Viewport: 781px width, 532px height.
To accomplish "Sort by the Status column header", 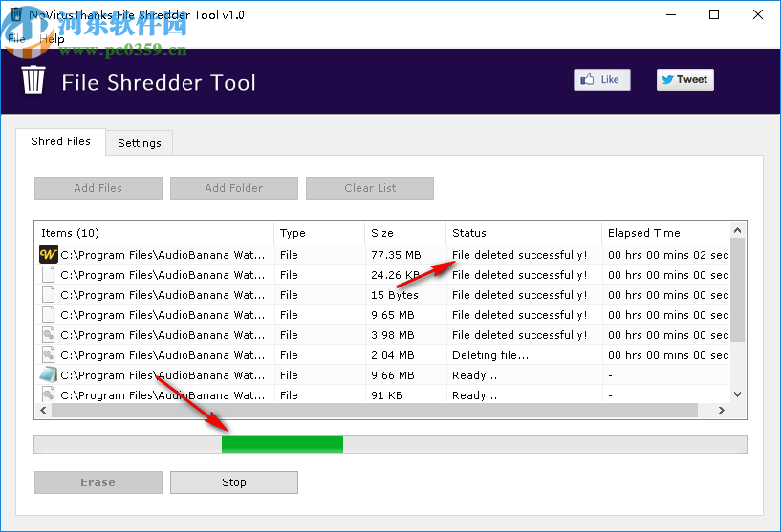I will (x=524, y=233).
